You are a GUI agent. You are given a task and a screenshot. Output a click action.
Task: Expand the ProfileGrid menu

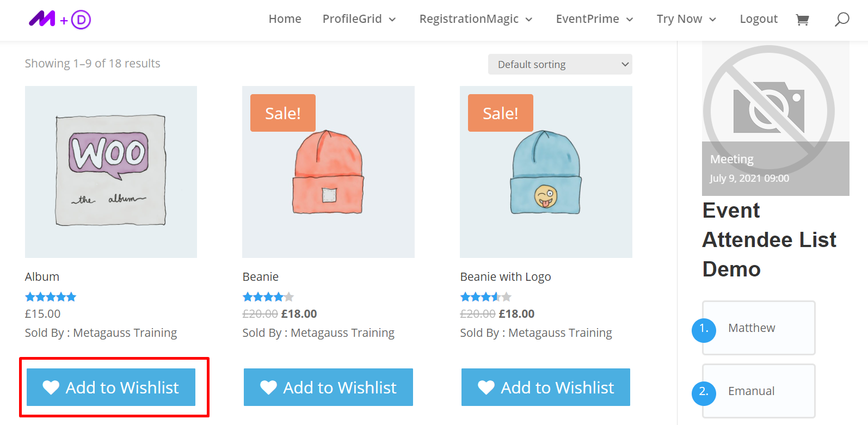(359, 19)
